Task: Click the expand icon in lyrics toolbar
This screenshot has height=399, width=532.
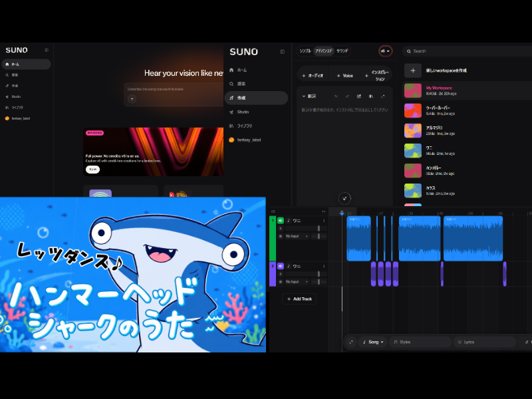Action: (383, 96)
